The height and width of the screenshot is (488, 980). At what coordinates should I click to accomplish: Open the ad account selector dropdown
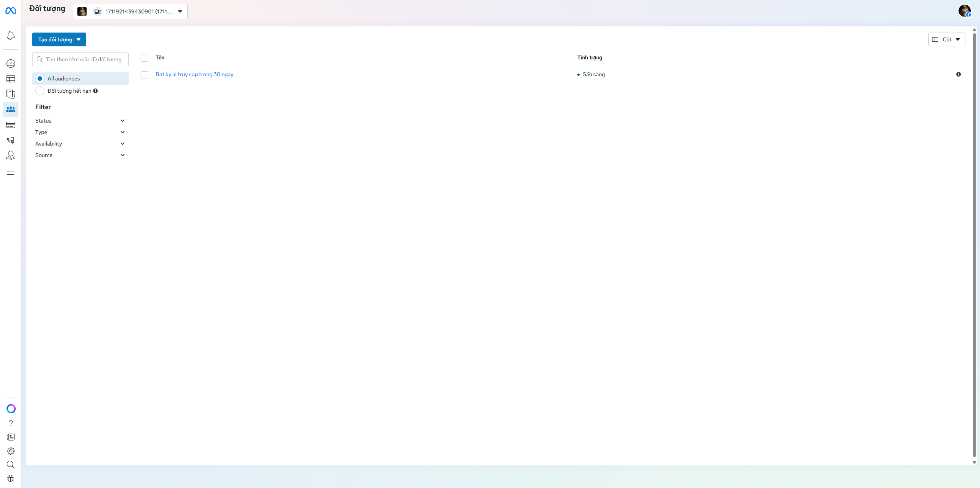(x=179, y=11)
